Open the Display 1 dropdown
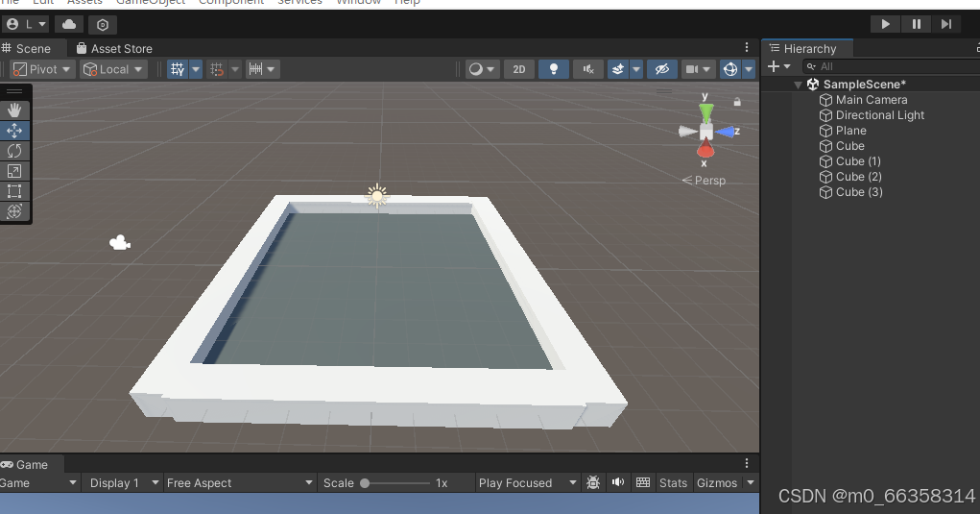980x514 pixels. [122, 482]
